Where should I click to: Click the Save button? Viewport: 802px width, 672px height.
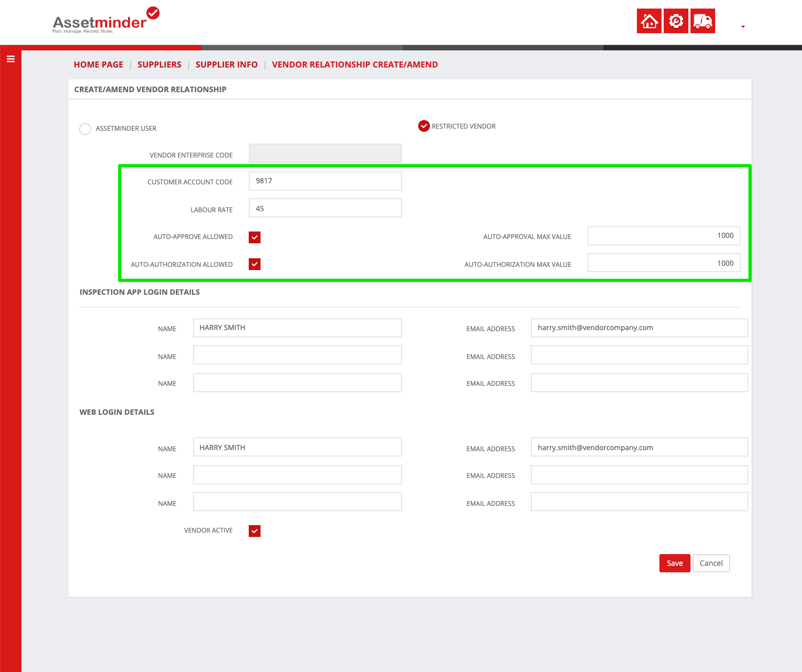(675, 563)
